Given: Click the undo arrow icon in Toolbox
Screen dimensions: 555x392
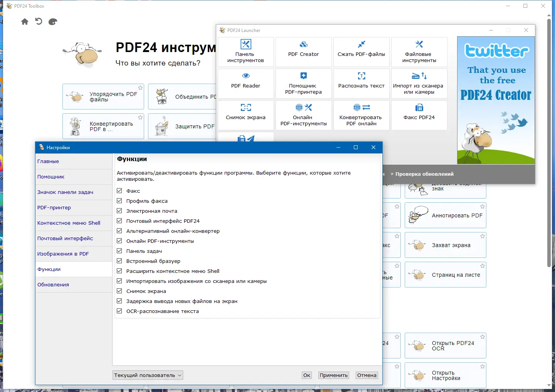Looking at the screenshot, I should 39,21.
